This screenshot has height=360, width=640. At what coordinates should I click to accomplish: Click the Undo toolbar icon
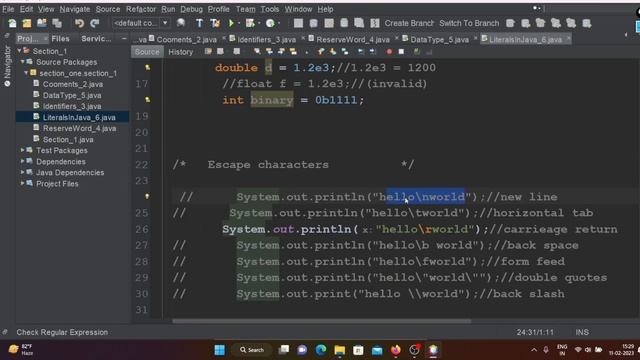[x=79, y=23]
